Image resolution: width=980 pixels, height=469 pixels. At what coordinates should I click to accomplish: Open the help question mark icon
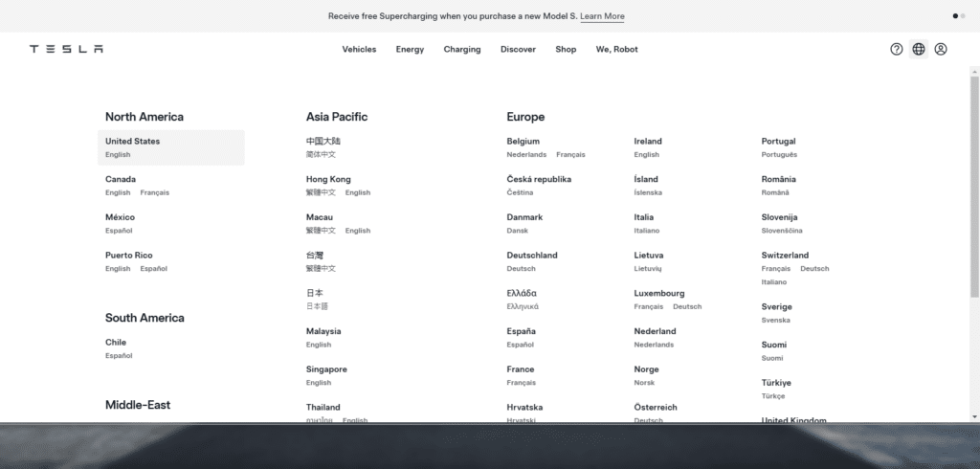896,49
